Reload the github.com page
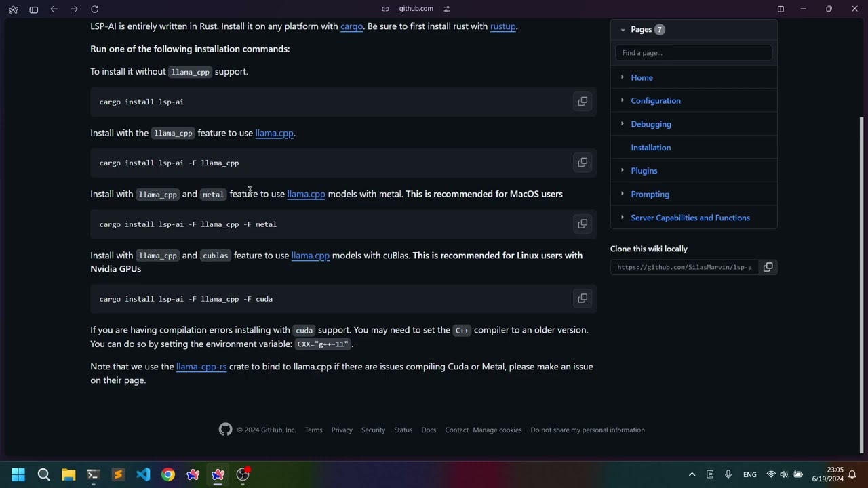 pos(95,9)
